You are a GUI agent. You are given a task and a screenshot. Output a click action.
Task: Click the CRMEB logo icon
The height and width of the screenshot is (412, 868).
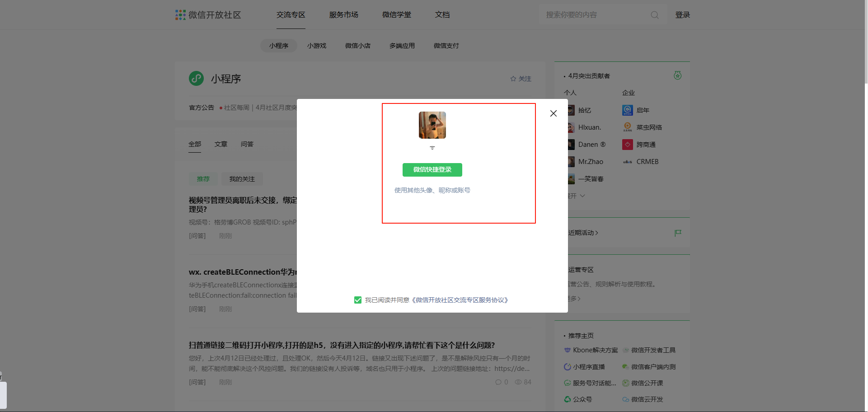[x=628, y=162]
